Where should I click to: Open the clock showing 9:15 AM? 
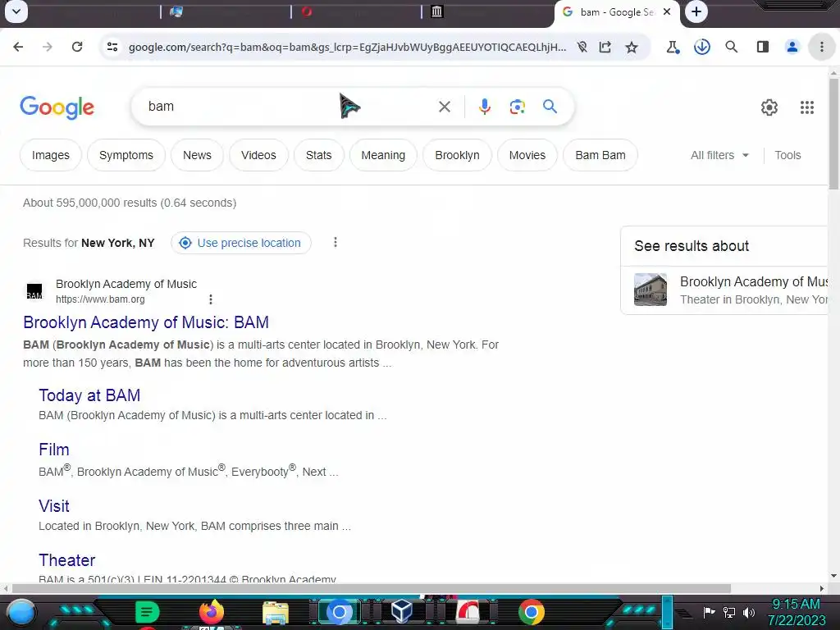pos(796,612)
